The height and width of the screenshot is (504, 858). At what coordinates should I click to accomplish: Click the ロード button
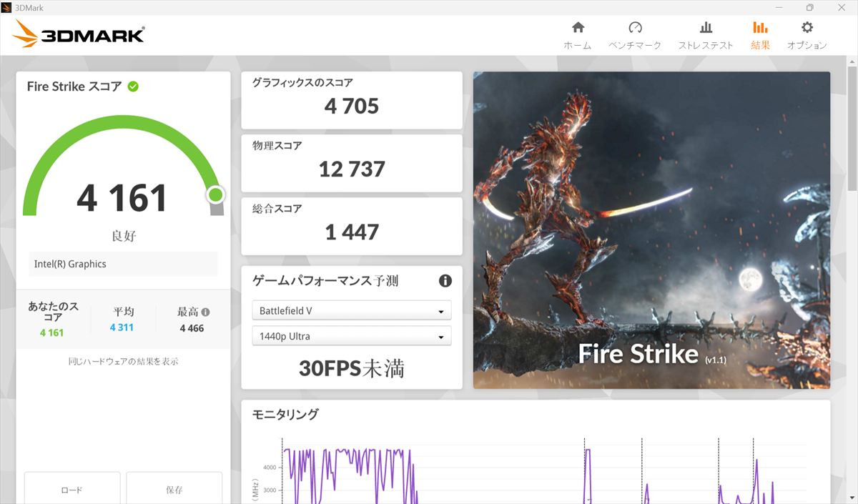[x=72, y=490]
